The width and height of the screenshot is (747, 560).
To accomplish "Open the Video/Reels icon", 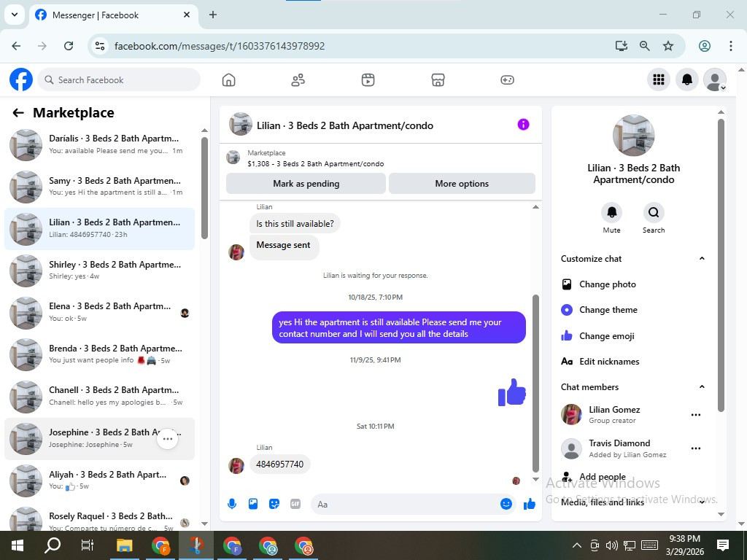I will pyautogui.click(x=368, y=80).
